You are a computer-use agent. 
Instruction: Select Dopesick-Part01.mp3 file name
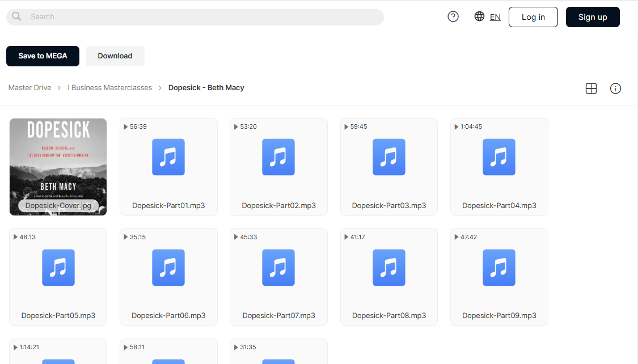pos(168,206)
